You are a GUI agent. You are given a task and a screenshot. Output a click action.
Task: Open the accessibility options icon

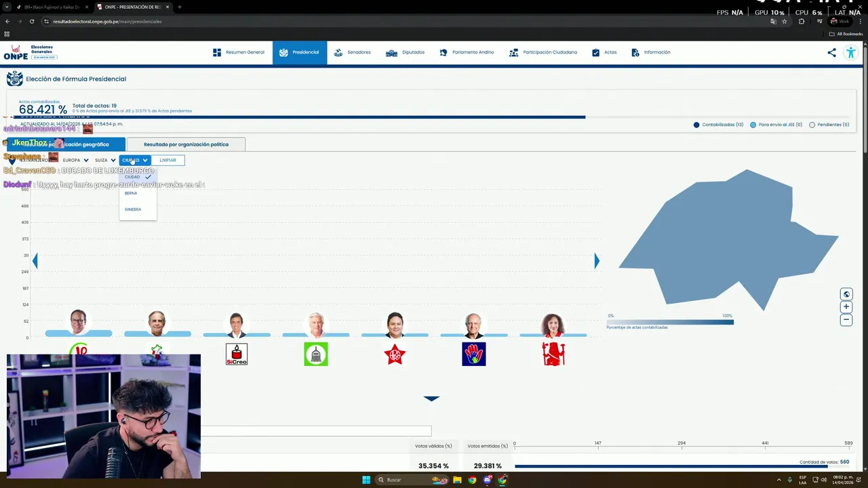tap(850, 52)
